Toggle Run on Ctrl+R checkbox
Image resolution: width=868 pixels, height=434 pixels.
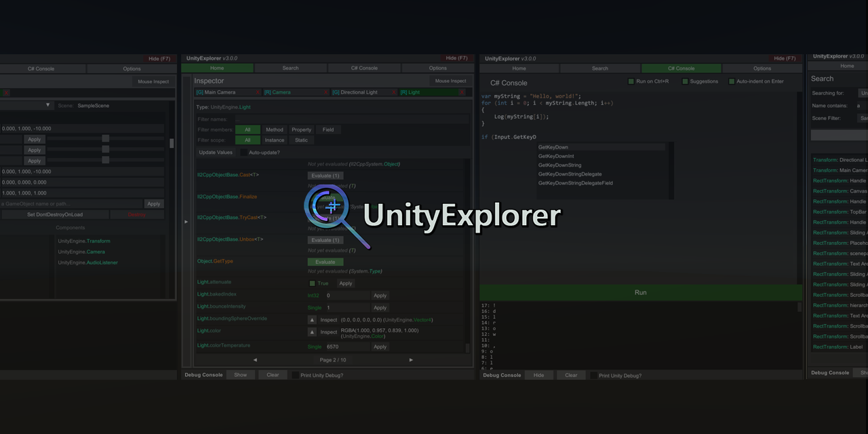[x=631, y=81]
